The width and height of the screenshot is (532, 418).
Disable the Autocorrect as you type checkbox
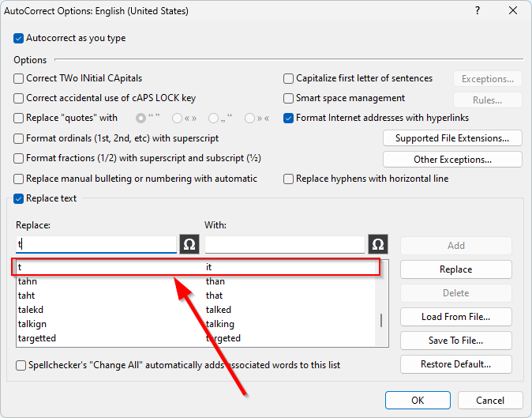pos(19,38)
